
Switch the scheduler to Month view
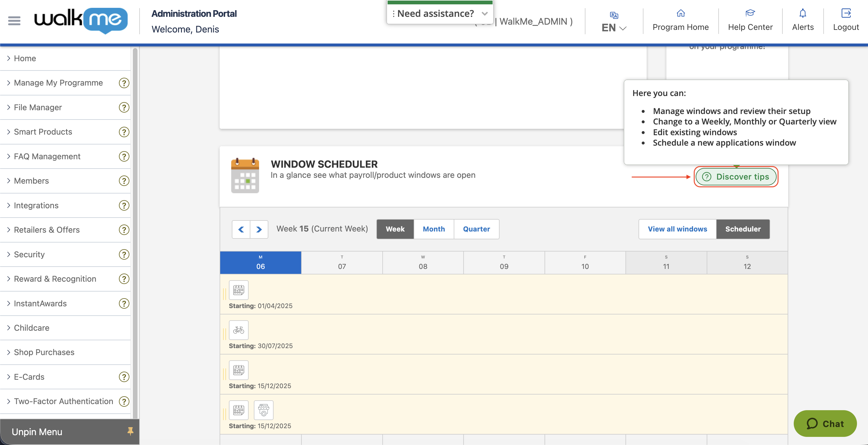(434, 229)
